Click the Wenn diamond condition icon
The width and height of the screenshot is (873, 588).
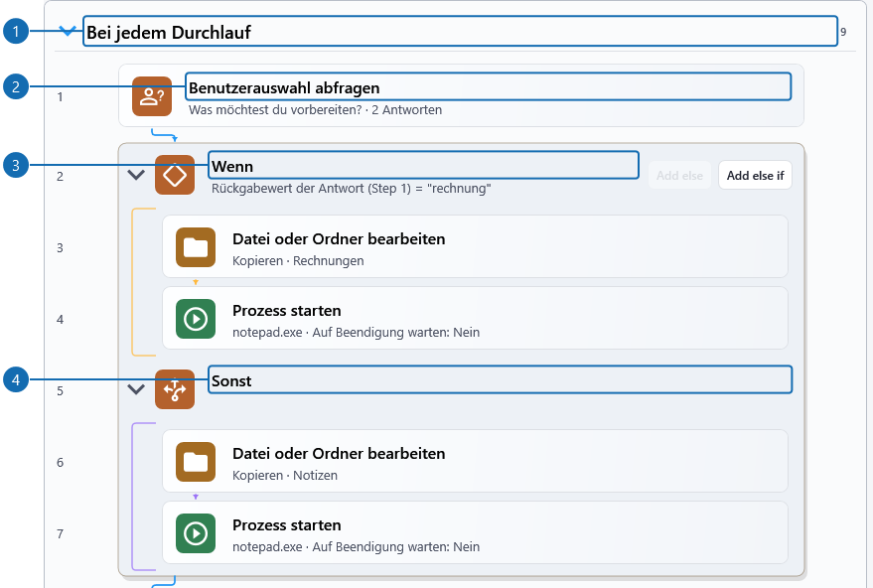[x=175, y=175]
